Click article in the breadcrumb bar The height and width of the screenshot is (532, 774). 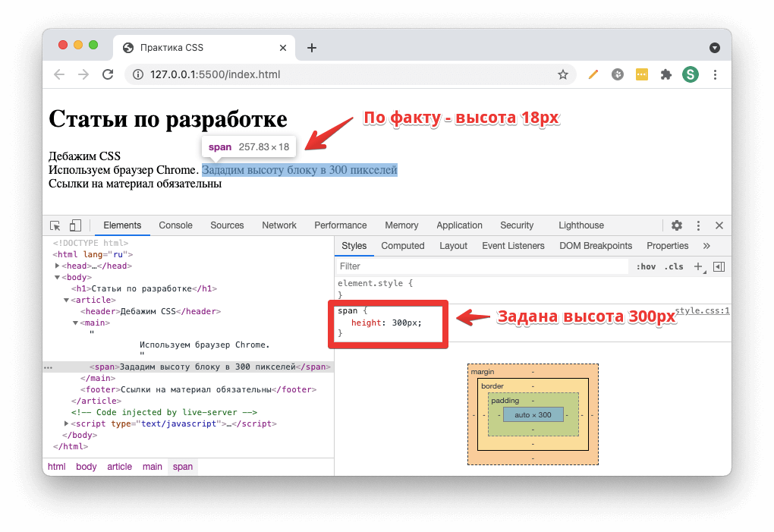pos(119,467)
